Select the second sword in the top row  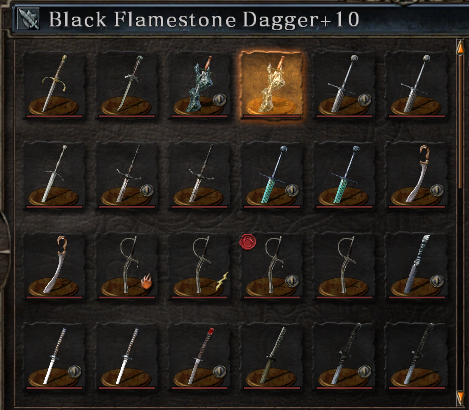point(127,86)
